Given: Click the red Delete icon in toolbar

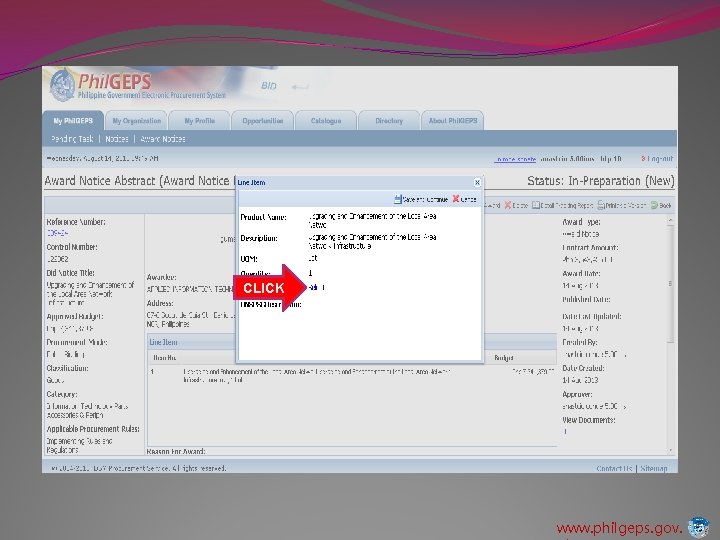Looking at the screenshot, I should [507, 205].
